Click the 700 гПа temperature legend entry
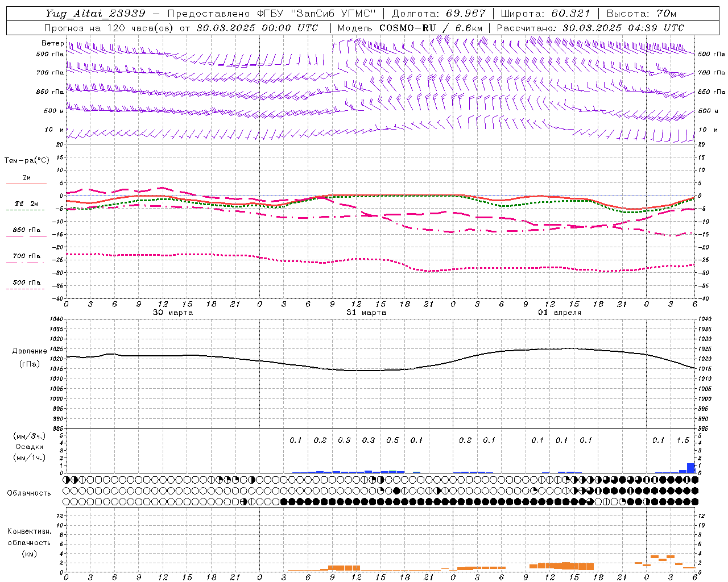The height and width of the screenshot is (582, 728). click(27, 256)
